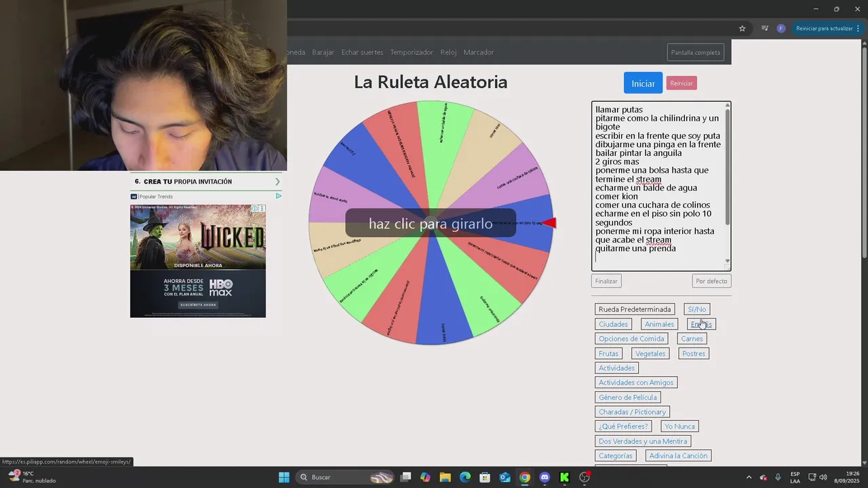The image size is (868, 488).
Task: Click the wheel's 'haz clic para girarlo' overlay
Action: click(431, 223)
